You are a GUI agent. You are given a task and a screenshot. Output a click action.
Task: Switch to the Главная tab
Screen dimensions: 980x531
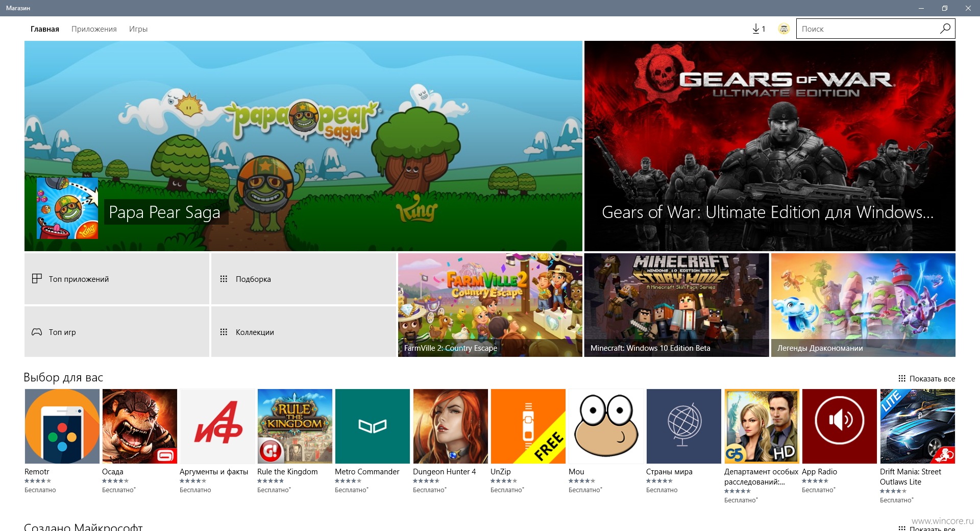click(x=45, y=29)
